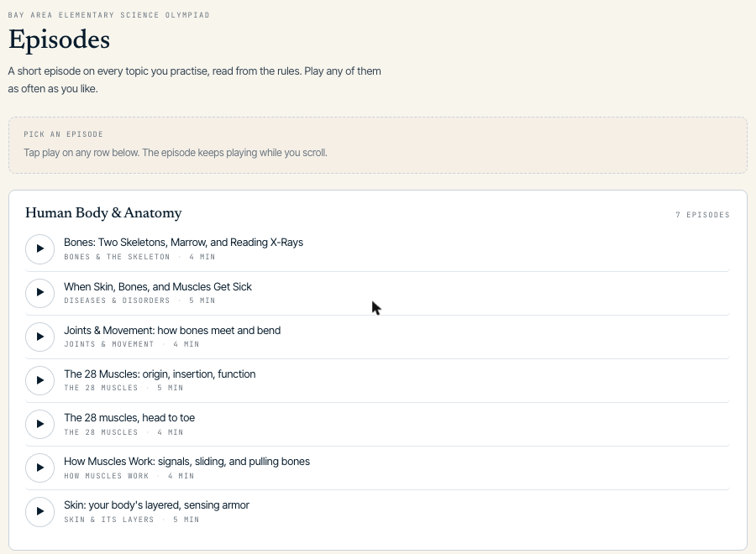This screenshot has height=554, width=756.
Task: Click the "PICK AN EPISODE" label
Action: [63, 134]
